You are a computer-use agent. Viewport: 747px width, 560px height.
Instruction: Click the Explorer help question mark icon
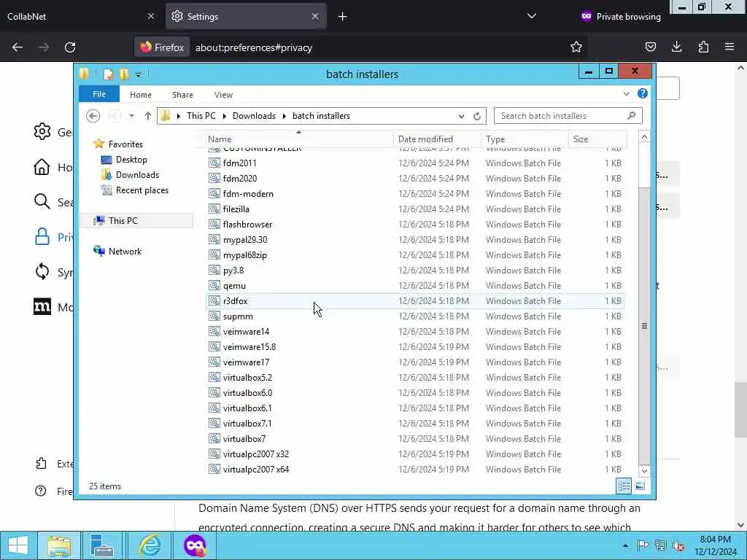click(642, 94)
